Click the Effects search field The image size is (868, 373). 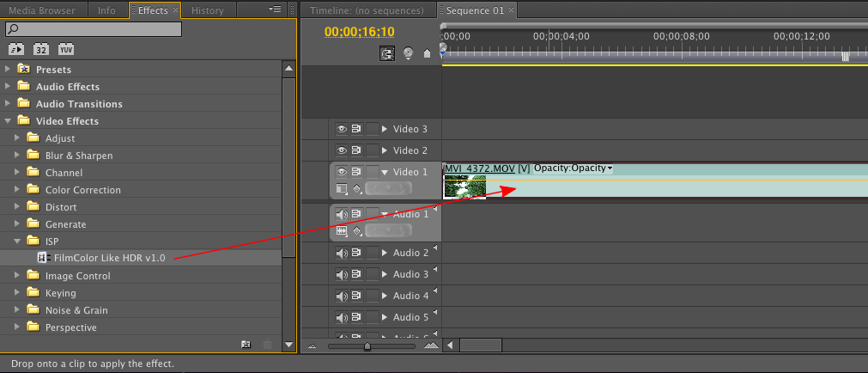[93, 29]
